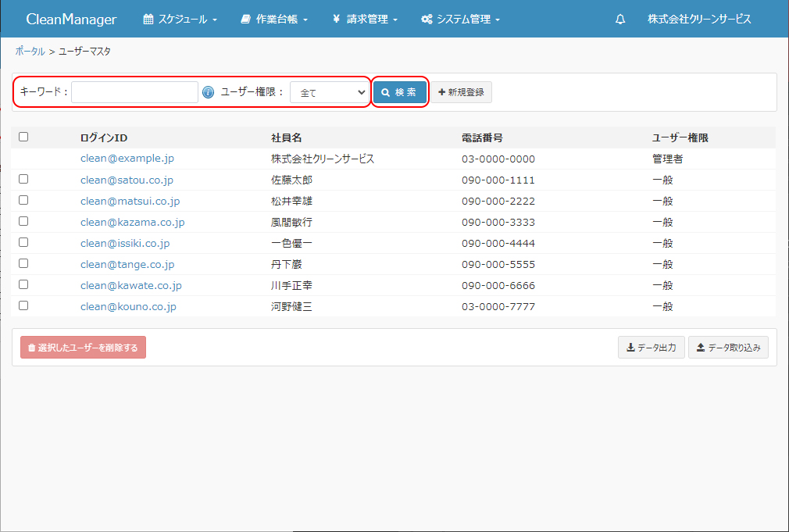The image size is (789, 532).
Task: Focus the キーワード input field
Action: 134,92
